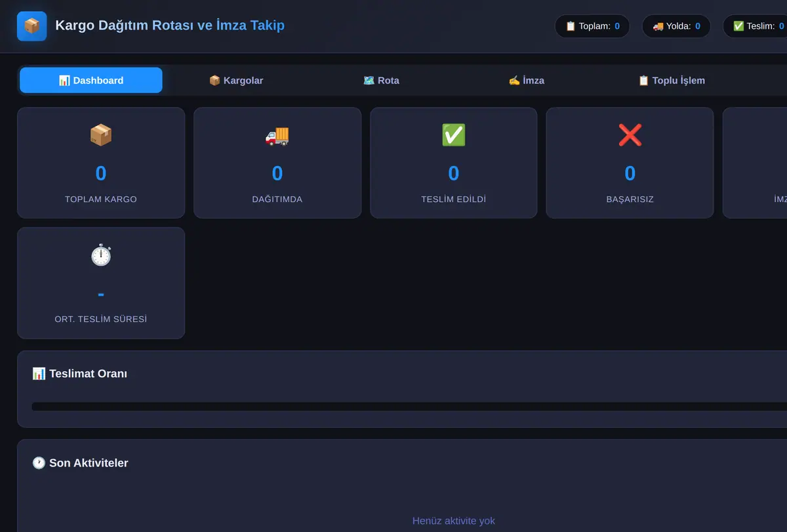Click the zero value on Başarısız card

pyautogui.click(x=630, y=173)
